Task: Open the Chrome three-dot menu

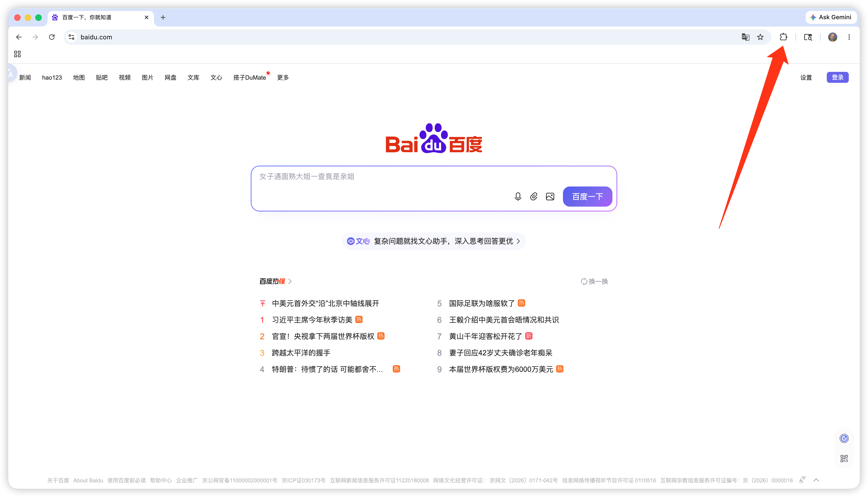Action: click(849, 37)
